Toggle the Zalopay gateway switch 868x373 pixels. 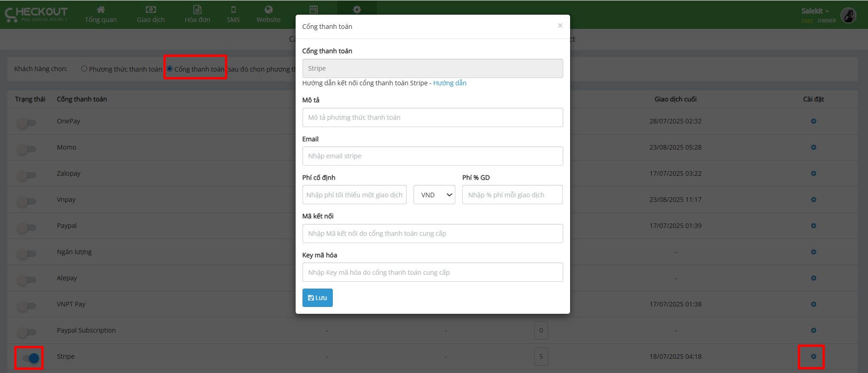point(26,175)
